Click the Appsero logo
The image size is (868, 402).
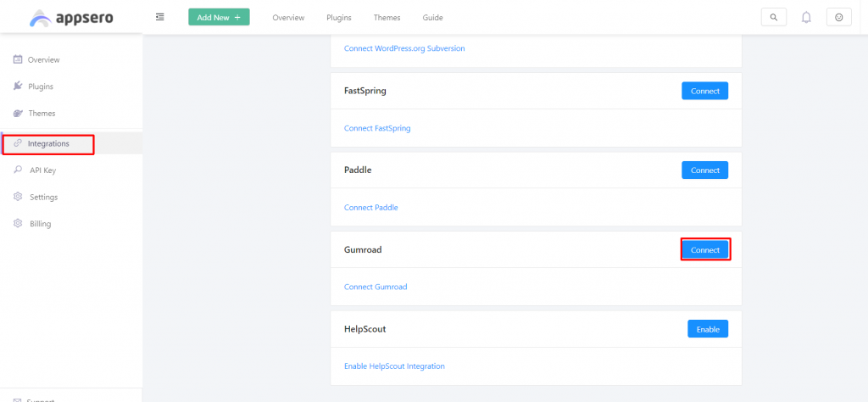click(71, 18)
